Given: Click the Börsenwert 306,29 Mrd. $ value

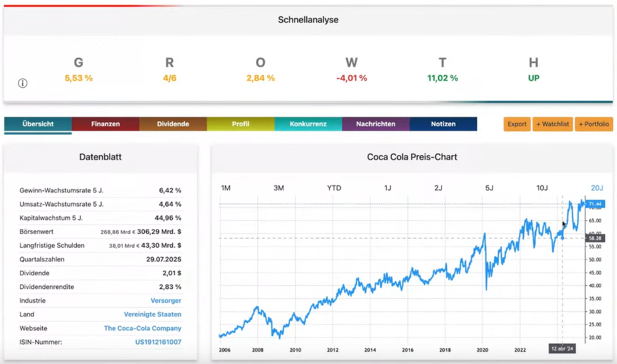Looking at the screenshot, I should (159, 231).
